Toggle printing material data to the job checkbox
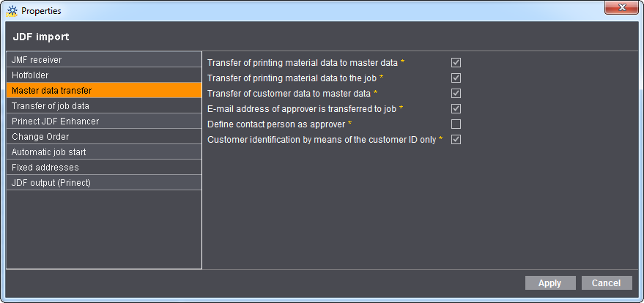Screen dimensions: 644x303 (x=456, y=78)
